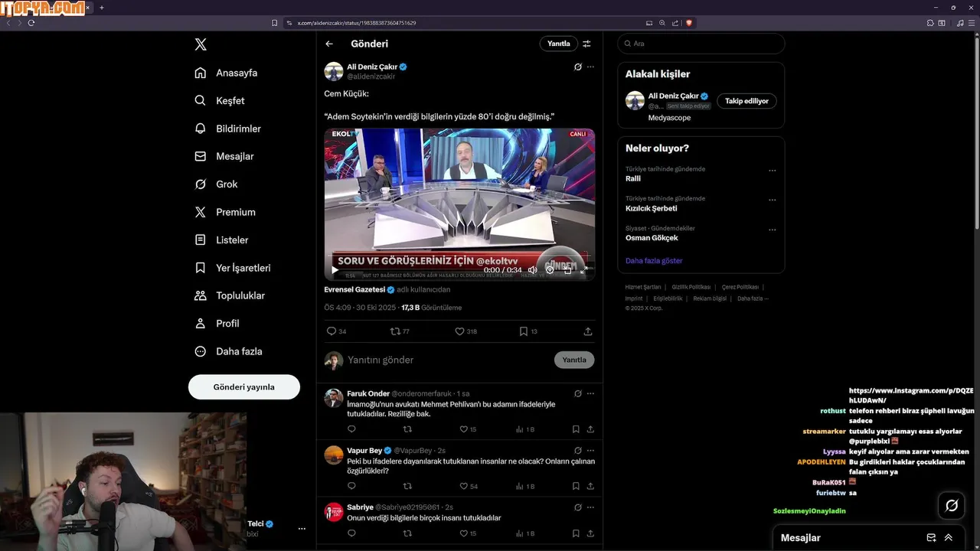
Task: Click the X logo in sidebar
Action: tap(201, 44)
